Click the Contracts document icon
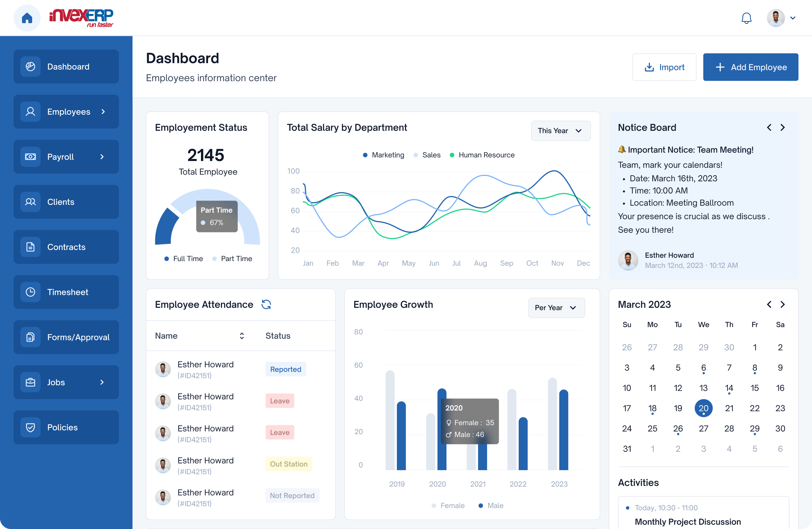 30,247
